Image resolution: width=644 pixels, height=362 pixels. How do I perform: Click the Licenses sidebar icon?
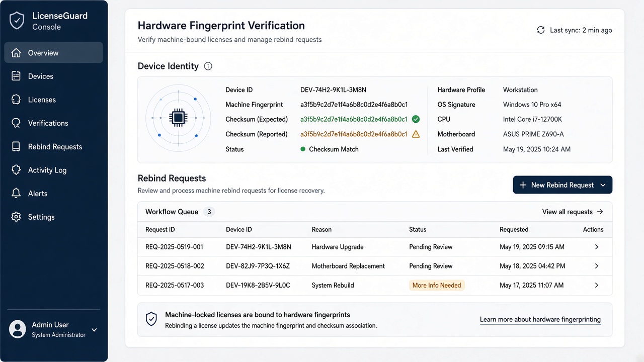pyautogui.click(x=16, y=100)
